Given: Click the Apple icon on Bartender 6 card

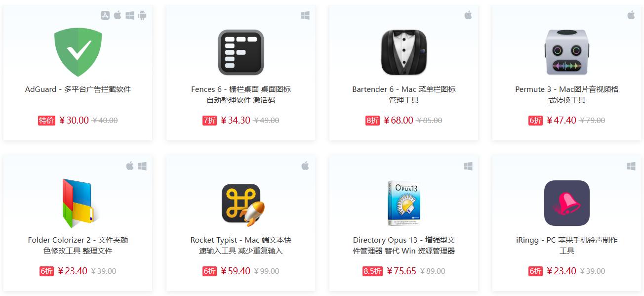Looking at the screenshot, I should [468, 15].
